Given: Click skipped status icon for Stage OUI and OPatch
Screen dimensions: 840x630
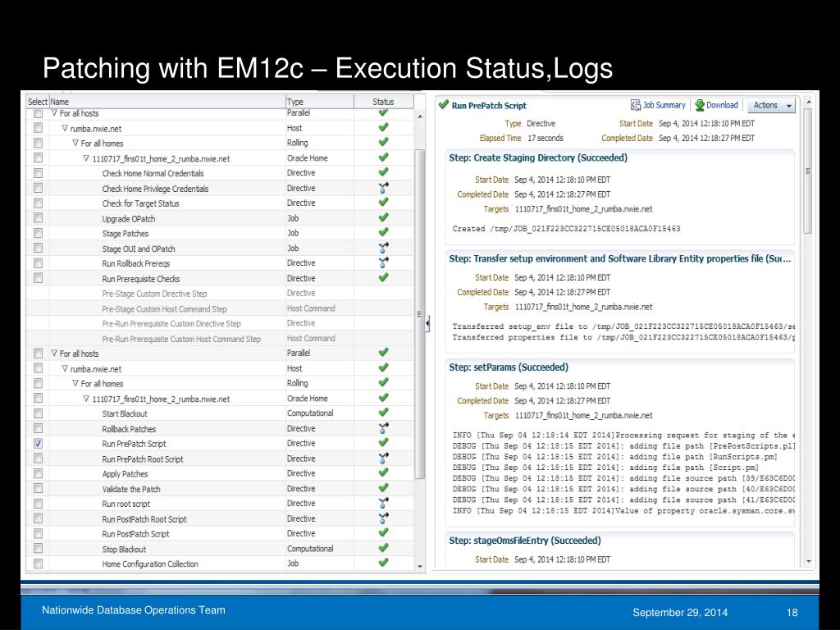Looking at the screenshot, I should (383, 248).
